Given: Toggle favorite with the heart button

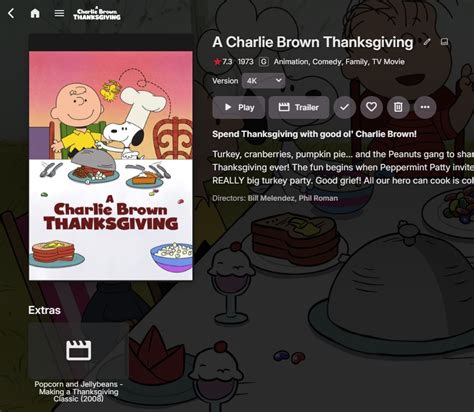Looking at the screenshot, I should pos(371,107).
